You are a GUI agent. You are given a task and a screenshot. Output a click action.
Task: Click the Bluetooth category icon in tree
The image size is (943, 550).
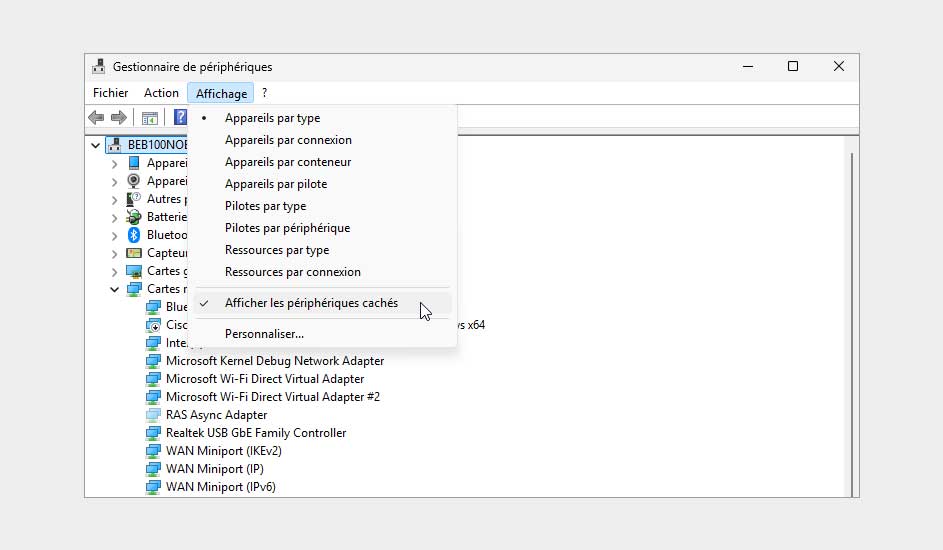134,235
